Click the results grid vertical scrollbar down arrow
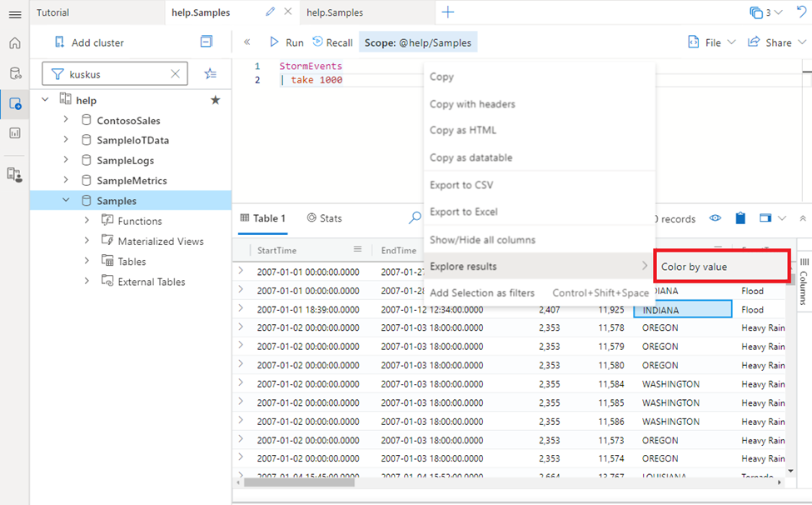 [790, 471]
